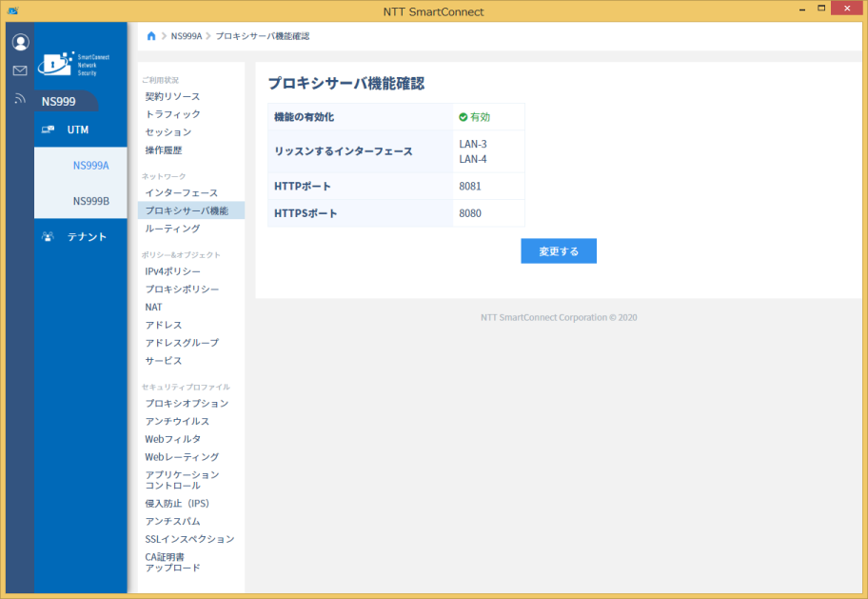Image resolution: width=868 pixels, height=599 pixels.
Task: Click the テナント people icon
Action: [49, 236]
